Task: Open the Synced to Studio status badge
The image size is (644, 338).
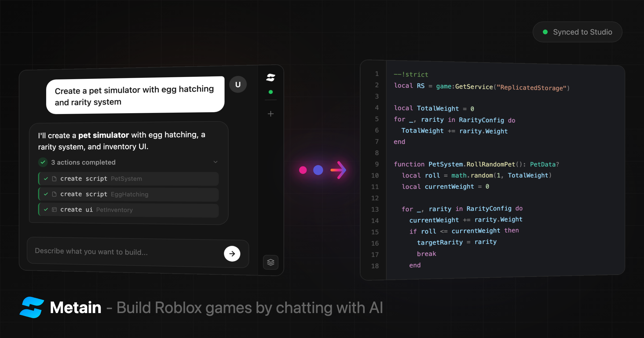Action: point(577,32)
